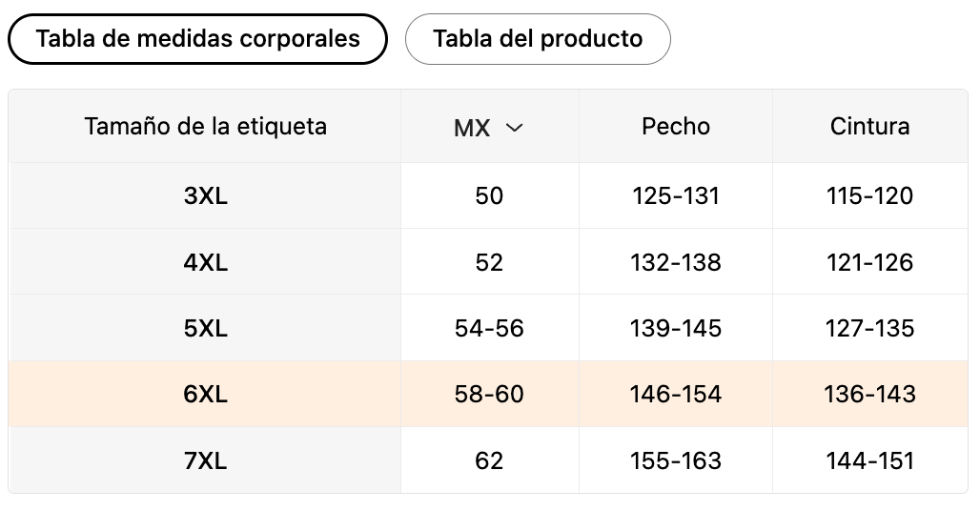
Task: Click the Tamaño de la etiqueta header
Action: pyautogui.click(x=205, y=126)
